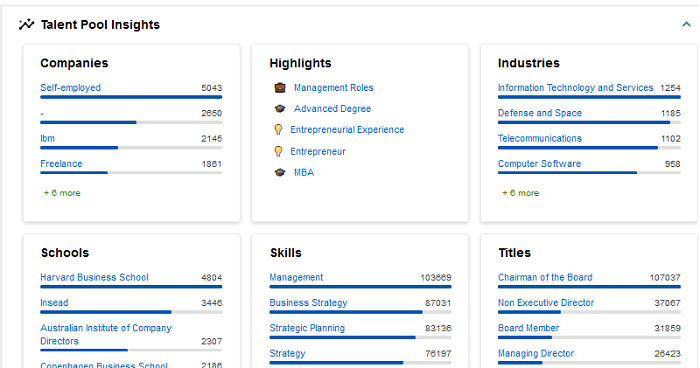Click the graduation cap icon beside MBA
This screenshot has width=700, height=368.
(280, 172)
